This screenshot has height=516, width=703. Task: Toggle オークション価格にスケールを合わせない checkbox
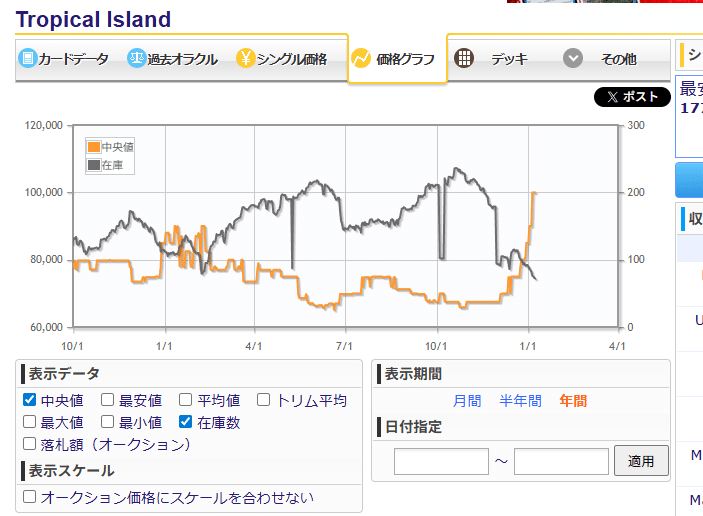point(30,496)
